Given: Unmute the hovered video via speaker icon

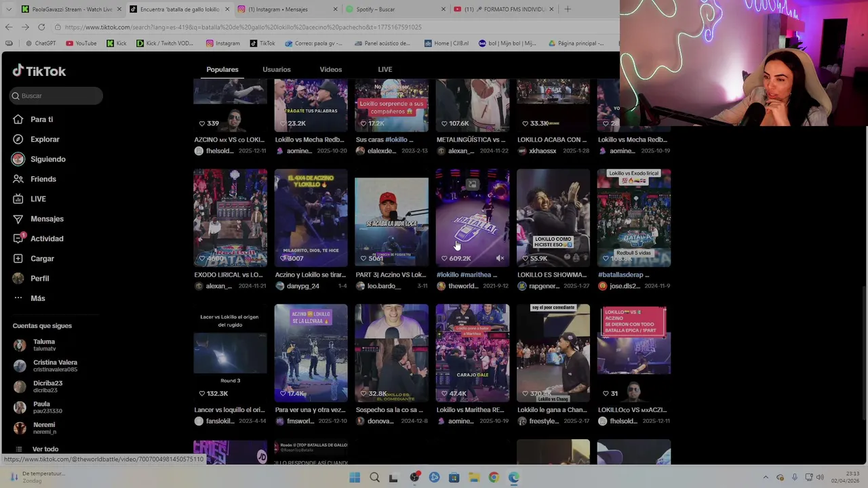Looking at the screenshot, I should tap(500, 258).
